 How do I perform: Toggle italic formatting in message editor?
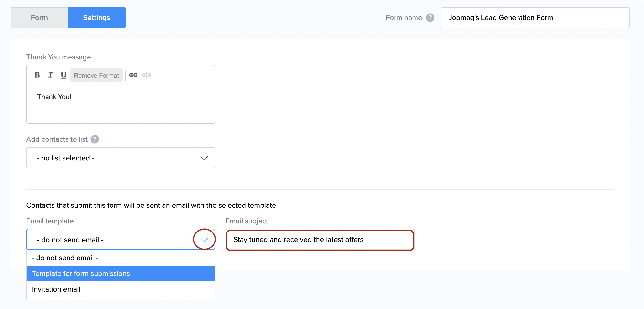pos(50,75)
